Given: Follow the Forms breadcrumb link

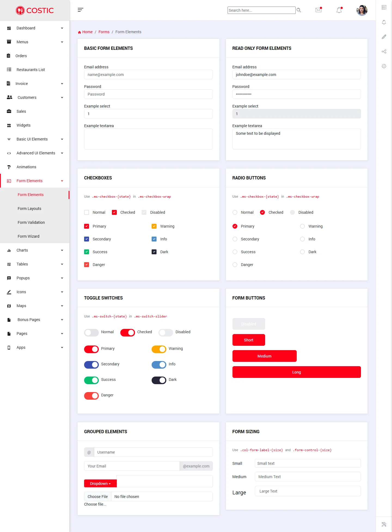Looking at the screenshot, I should (104, 32).
